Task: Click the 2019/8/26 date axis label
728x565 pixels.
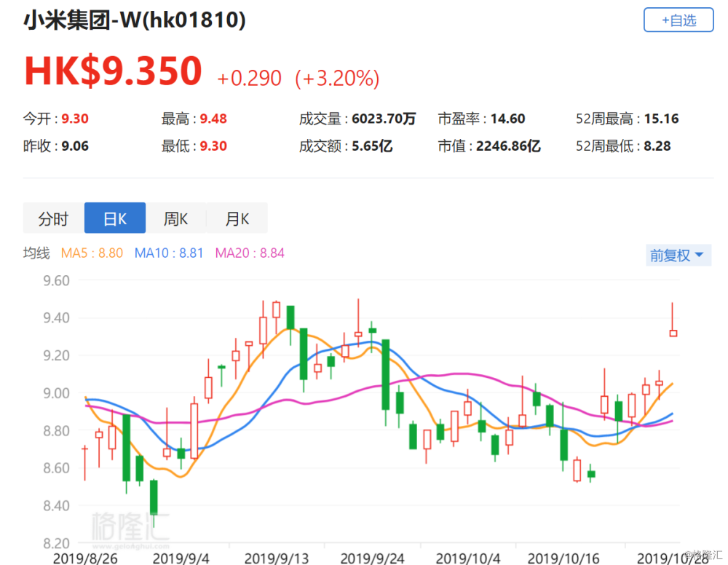Action: point(83,558)
